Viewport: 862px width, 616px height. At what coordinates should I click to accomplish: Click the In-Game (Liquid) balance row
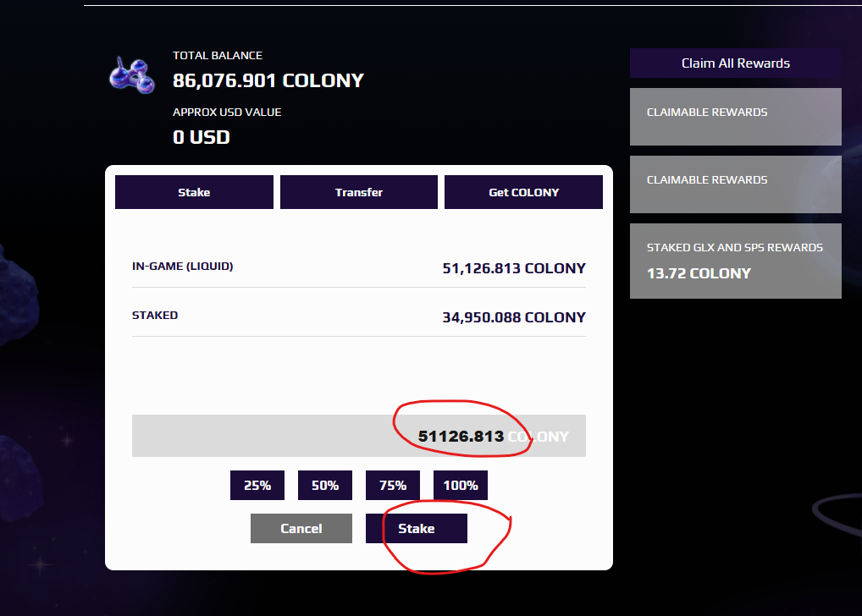coord(359,267)
